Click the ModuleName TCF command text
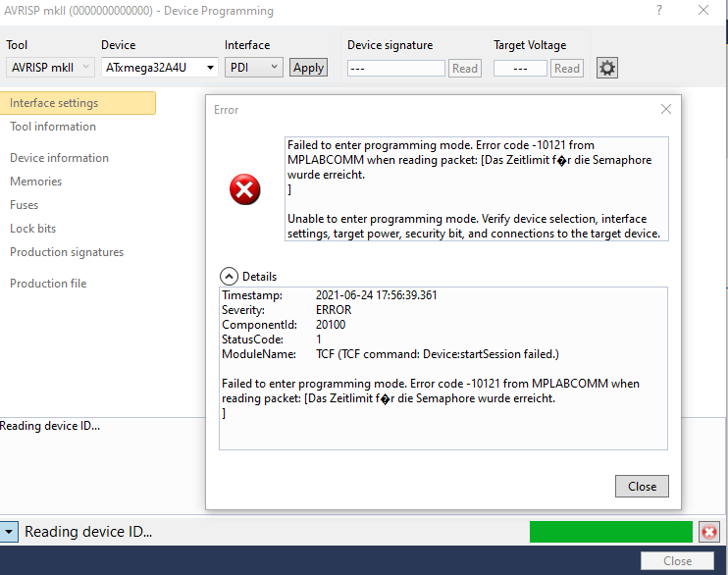728x575 pixels. tap(438, 354)
